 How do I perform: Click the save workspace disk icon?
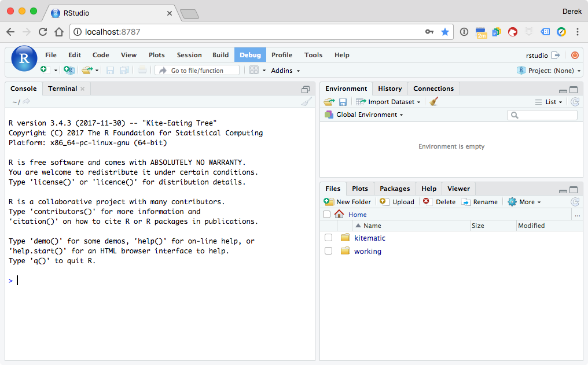tap(343, 102)
